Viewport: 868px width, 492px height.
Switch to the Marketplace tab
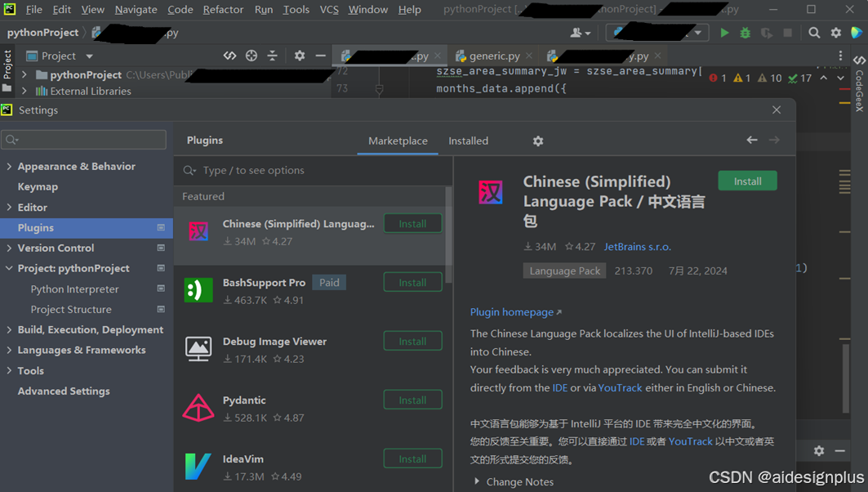[398, 141]
